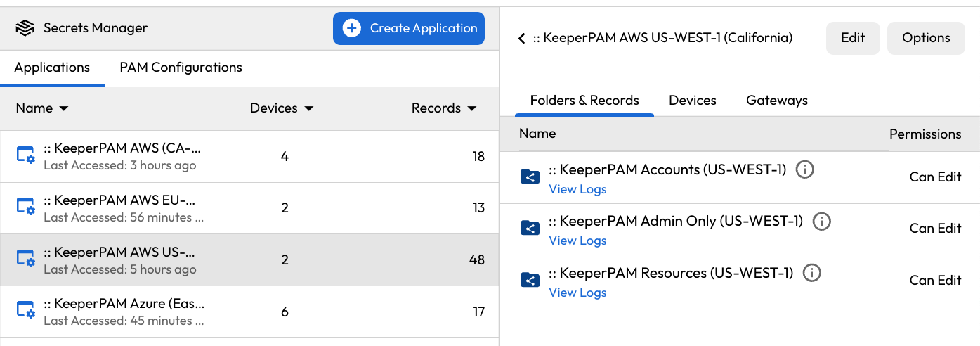The width and height of the screenshot is (980, 346).
Task: Open the Options button menu
Action: [925, 38]
